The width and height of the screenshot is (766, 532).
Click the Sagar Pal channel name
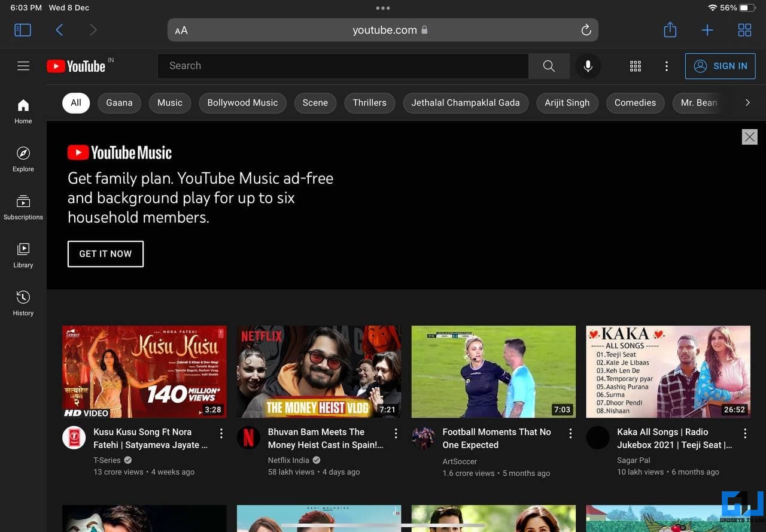click(x=634, y=460)
